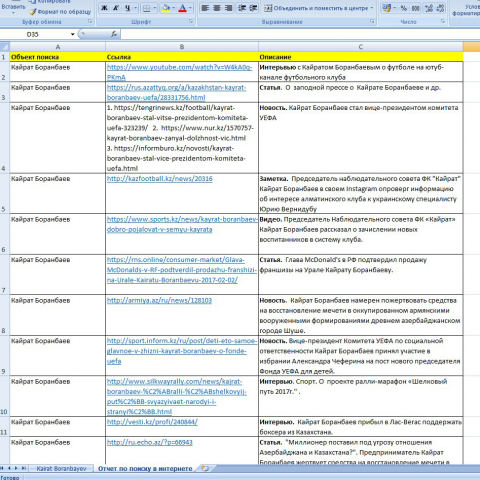Click the insert function fx icon
Screen dimensions: 480x480
114,34
